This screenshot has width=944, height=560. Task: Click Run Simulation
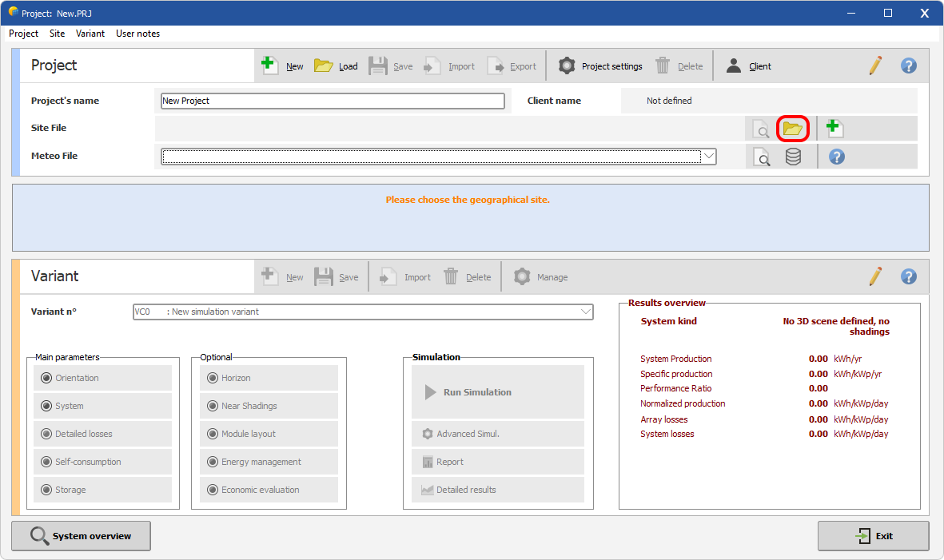click(498, 392)
